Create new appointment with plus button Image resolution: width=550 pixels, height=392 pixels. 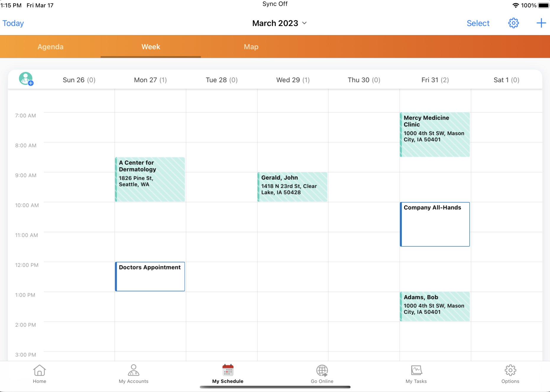[541, 23]
